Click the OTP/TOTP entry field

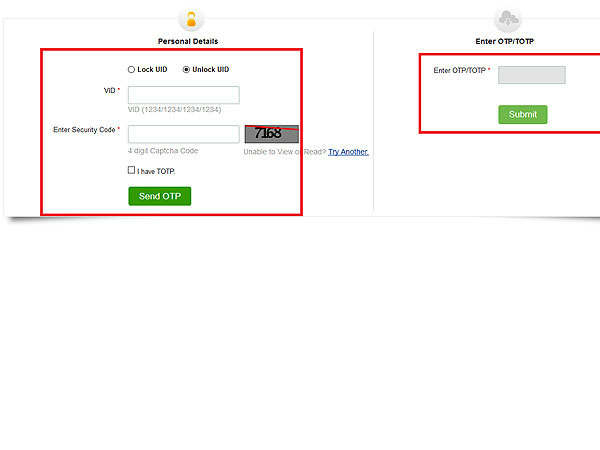pos(531,75)
